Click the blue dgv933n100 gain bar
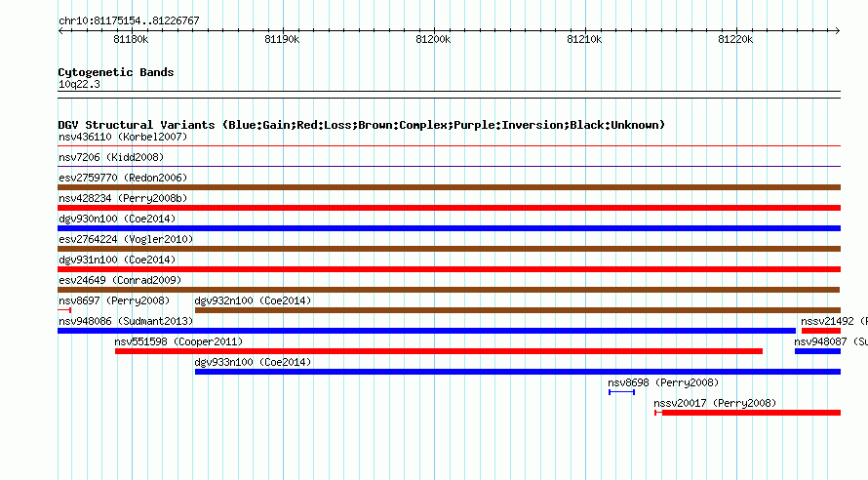Viewport: 868px width, 480px height. click(x=518, y=372)
